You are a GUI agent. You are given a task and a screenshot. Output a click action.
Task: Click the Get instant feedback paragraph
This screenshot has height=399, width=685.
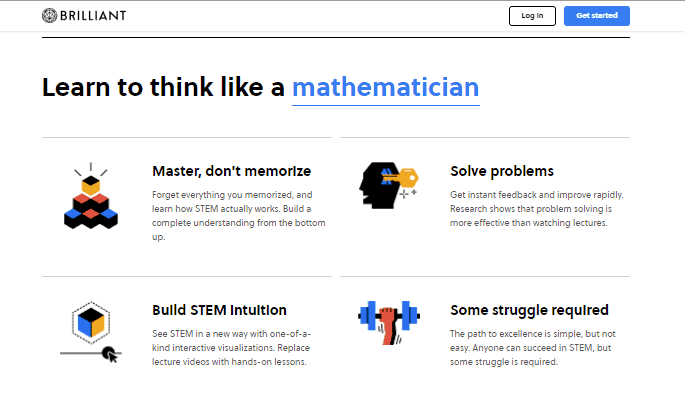click(537, 208)
